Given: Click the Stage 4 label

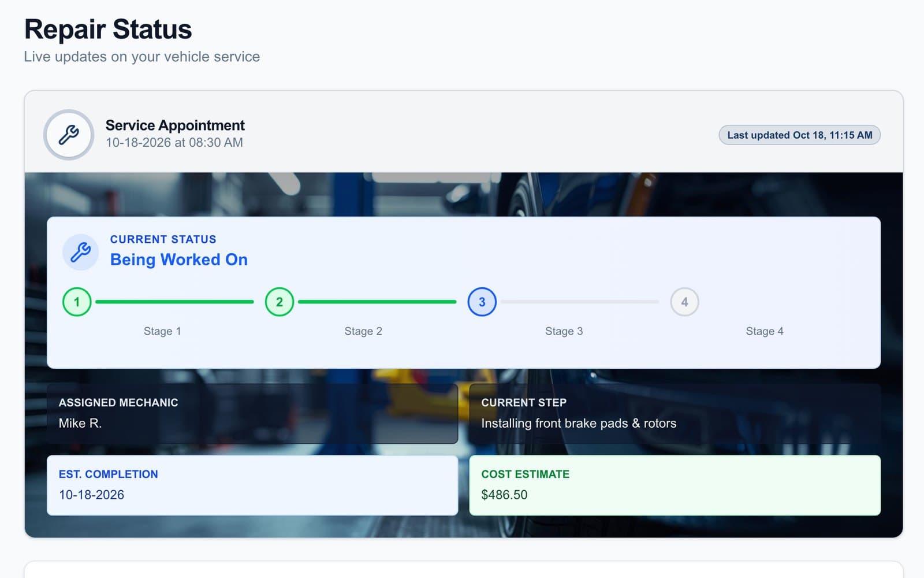Looking at the screenshot, I should (765, 331).
